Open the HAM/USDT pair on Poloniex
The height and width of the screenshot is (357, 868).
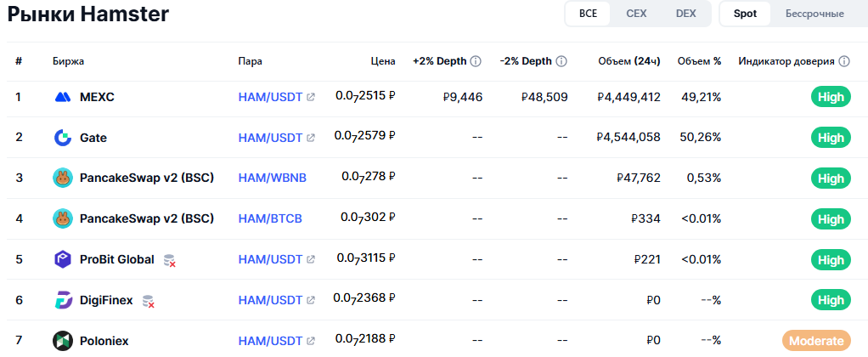point(271,341)
